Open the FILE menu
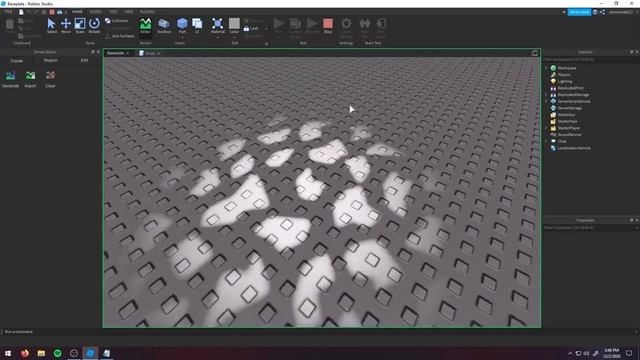Image resolution: width=640 pixels, height=360 pixels. coord(8,12)
